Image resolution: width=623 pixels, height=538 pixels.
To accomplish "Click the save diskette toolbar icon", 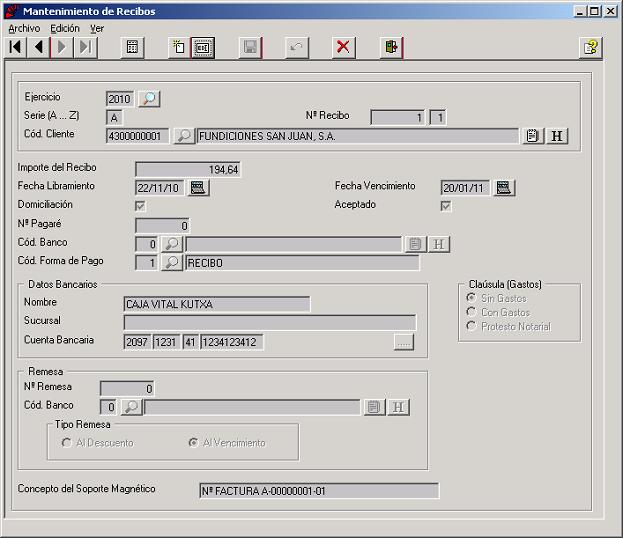I will pos(250,48).
